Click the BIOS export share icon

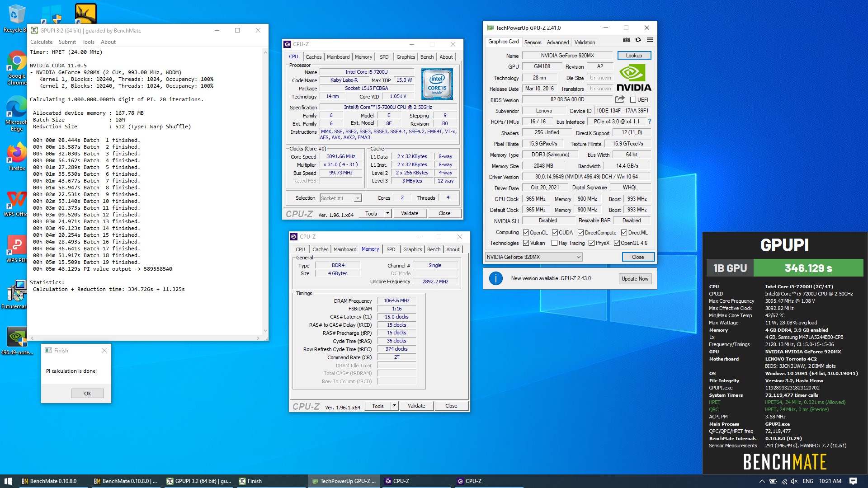[620, 99]
